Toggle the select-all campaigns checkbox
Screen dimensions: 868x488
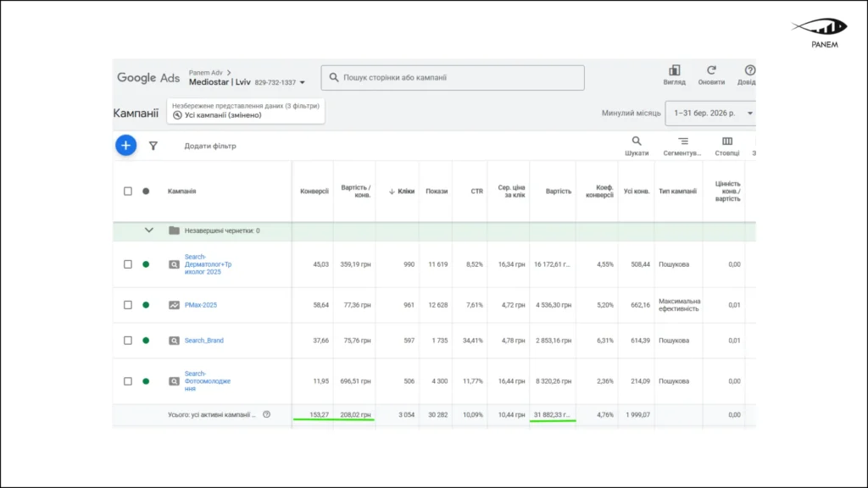click(128, 191)
